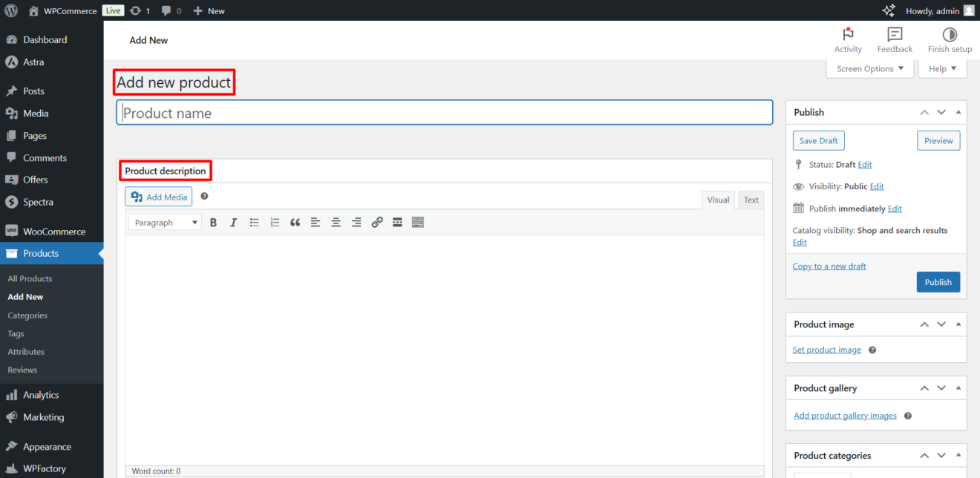This screenshot has height=478, width=980.
Task: Open the New menu in admin bar
Action: pos(209,10)
